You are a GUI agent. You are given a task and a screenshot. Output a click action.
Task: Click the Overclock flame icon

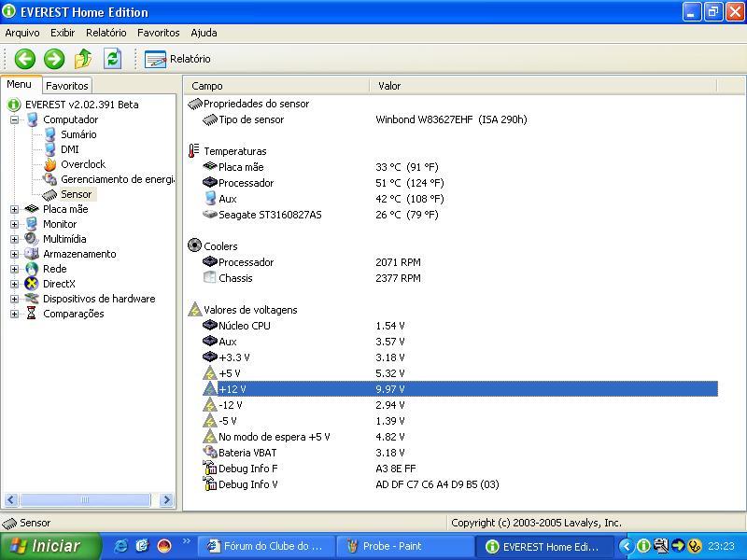point(49,164)
